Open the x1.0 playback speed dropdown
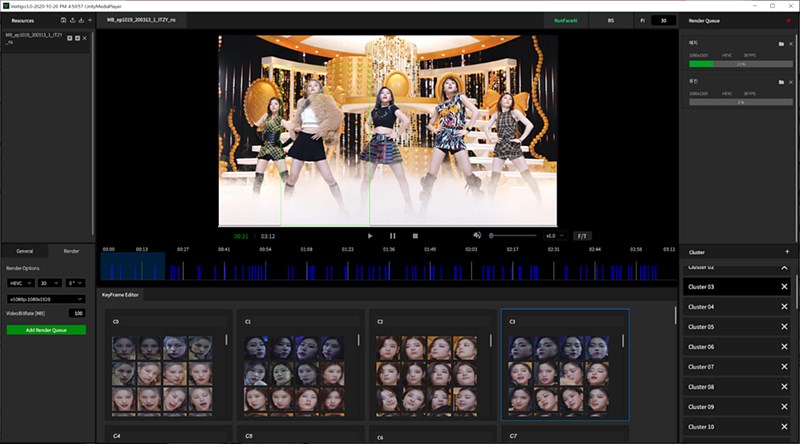 pyautogui.click(x=554, y=236)
